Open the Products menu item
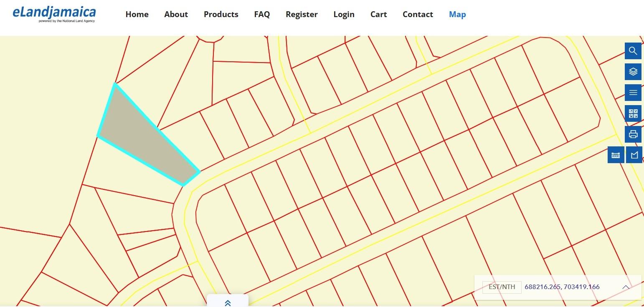Viewport: 644px width, 307px height. click(221, 14)
